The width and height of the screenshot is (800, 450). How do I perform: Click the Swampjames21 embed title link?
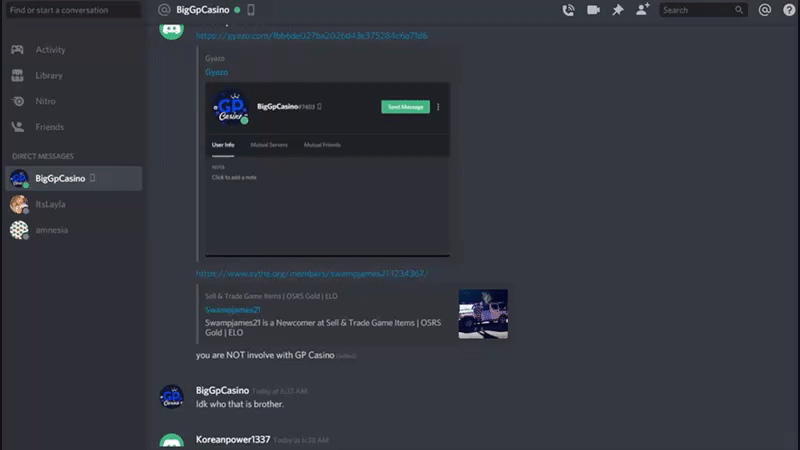pos(233,310)
